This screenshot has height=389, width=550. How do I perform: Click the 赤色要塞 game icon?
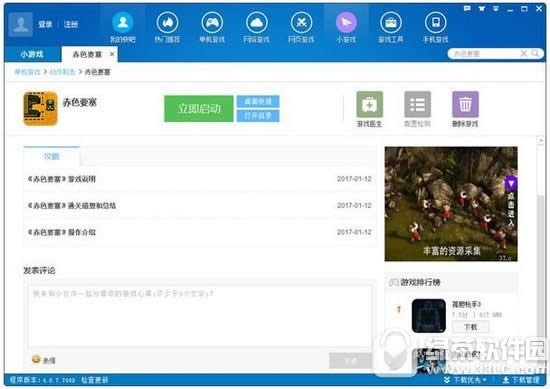[x=40, y=108]
